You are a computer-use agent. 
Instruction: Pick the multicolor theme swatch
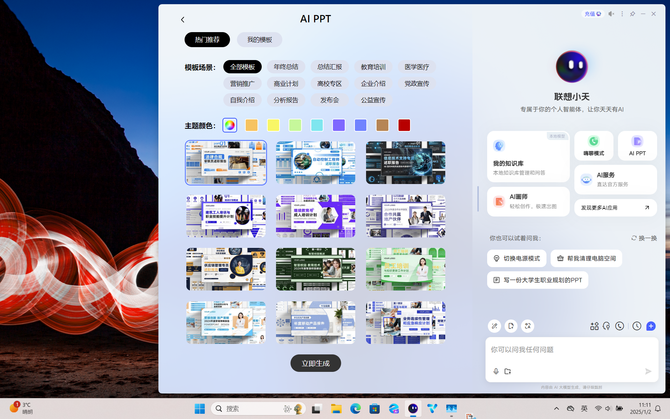click(x=230, y=125)
